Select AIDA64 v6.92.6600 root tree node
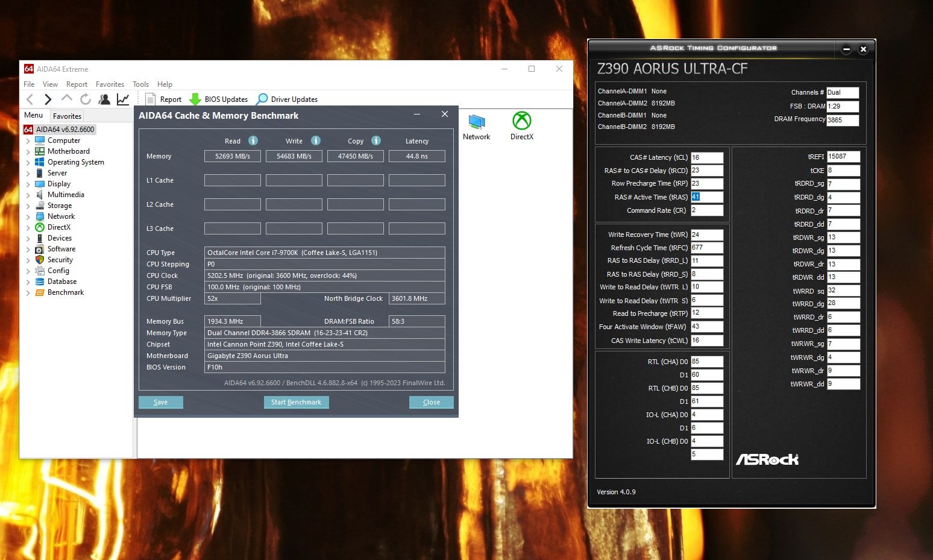 [59, 130]
